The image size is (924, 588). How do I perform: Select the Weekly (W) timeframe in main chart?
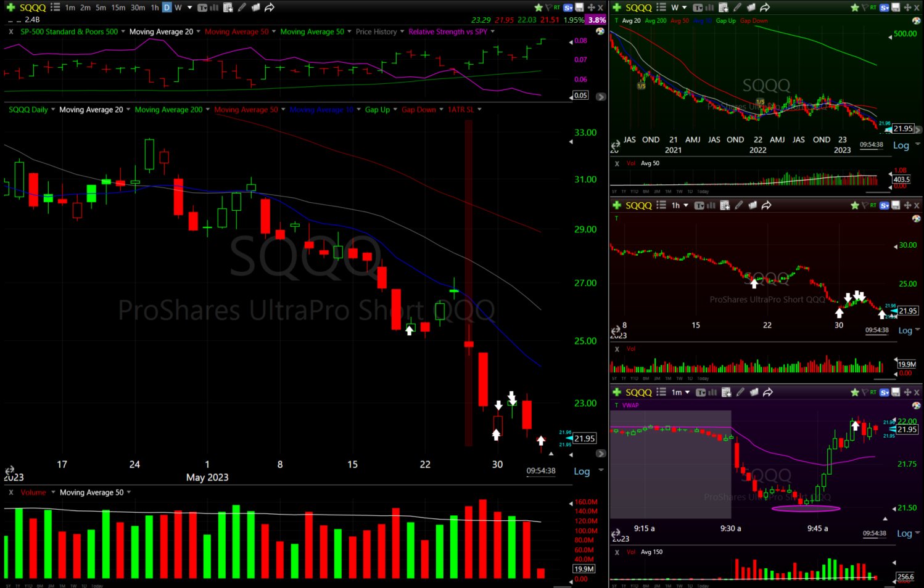[178, 7]
